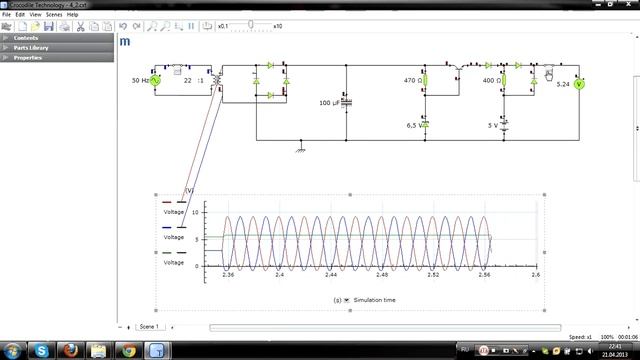The width and height of the screenshot is (640, 360).
Task: Select the bottom bridge rectifier diode
Action: [270, 96]
